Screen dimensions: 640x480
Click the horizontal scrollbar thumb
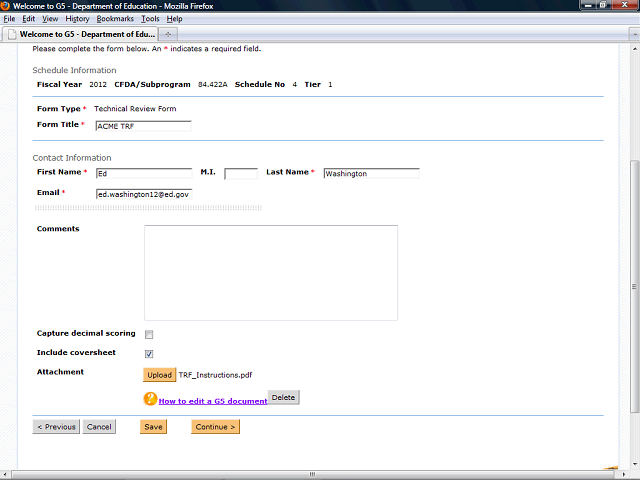point(313,475)
